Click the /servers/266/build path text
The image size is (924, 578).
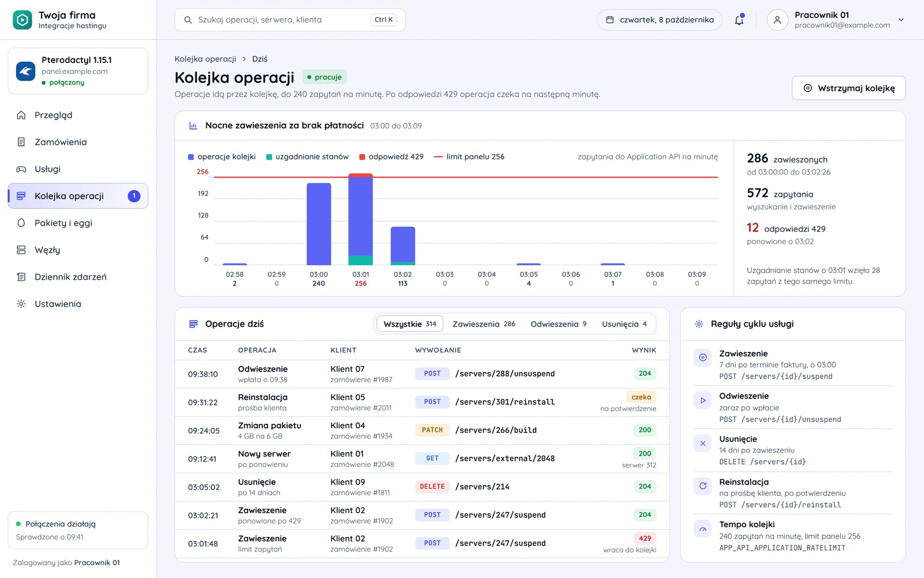tap(496, 430)
